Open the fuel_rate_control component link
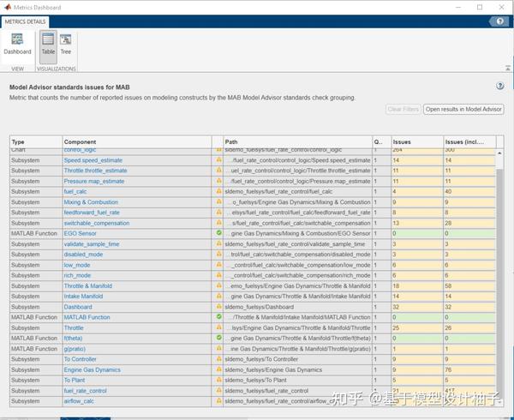 85,391
